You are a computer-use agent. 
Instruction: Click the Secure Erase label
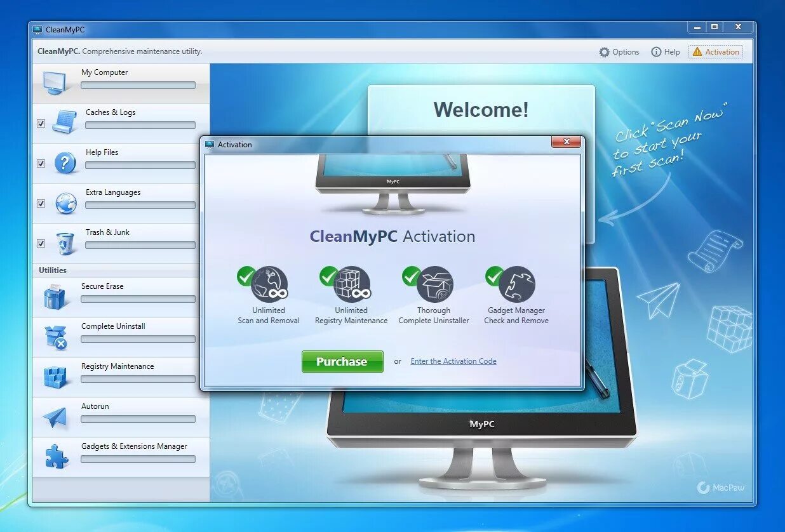102,286
